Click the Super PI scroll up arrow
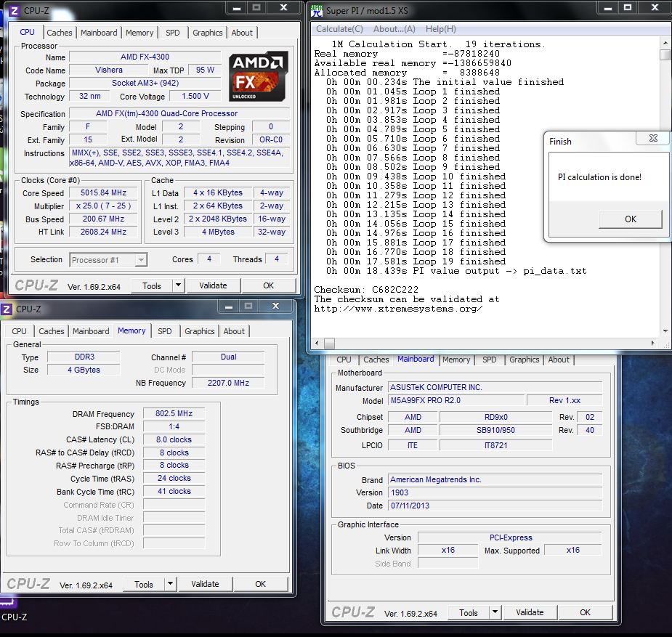The width and height of the screenshot is (672, 637). (x=665, y=43)
